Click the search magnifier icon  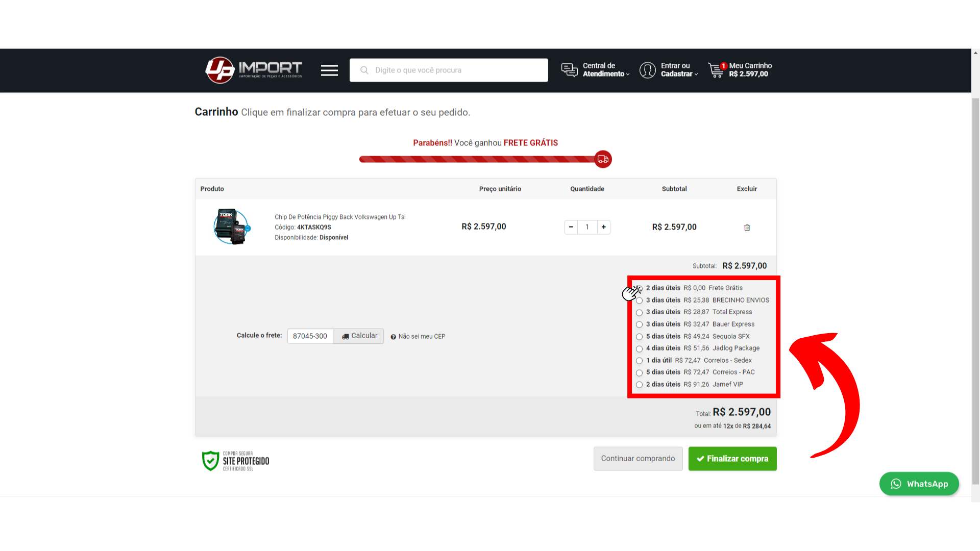[364, 70]
